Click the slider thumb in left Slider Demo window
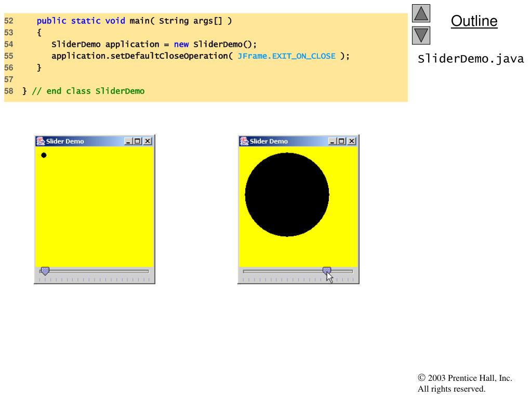This screenshot has width=532, height=399. (x=45, y=271)
